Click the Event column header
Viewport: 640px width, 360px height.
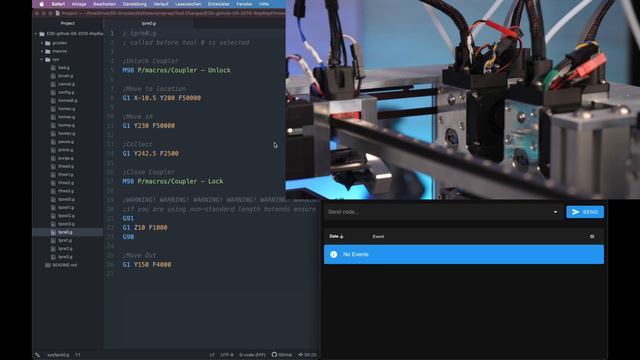[x=378, y=236]
